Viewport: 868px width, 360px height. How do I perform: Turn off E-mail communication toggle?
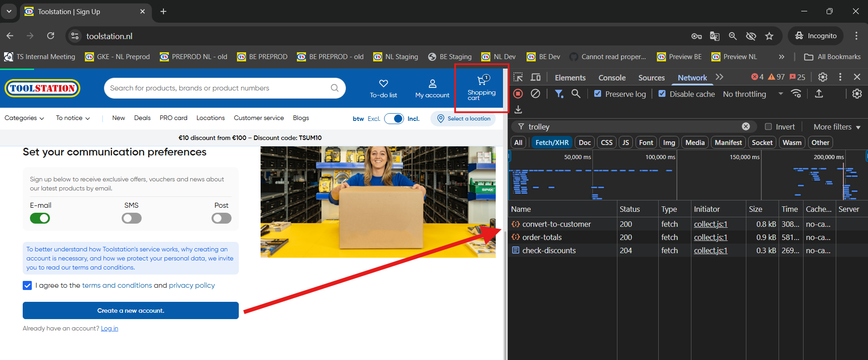tap(40, 219)
